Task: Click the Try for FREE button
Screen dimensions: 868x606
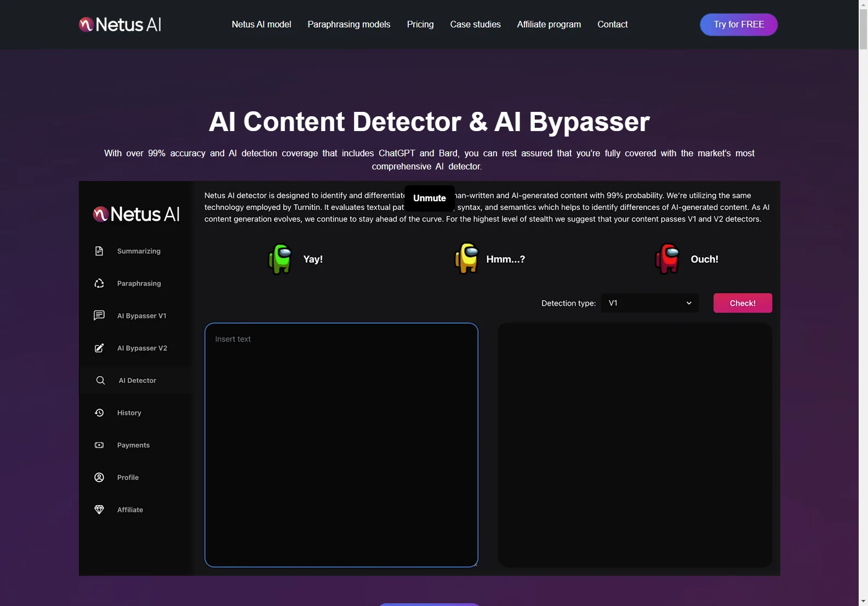Action: pyautogui.click(x=739, y=25)
